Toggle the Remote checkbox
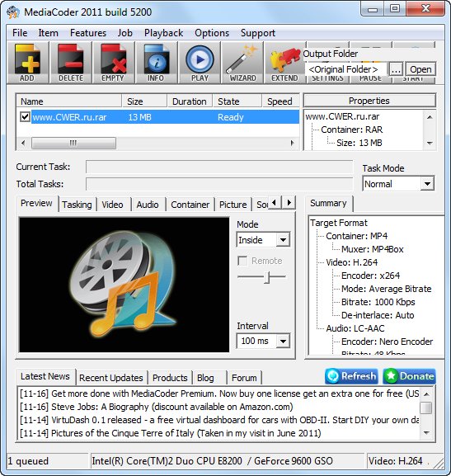The width and height of the screenshot is (451, 476). (x=242, y=261)
